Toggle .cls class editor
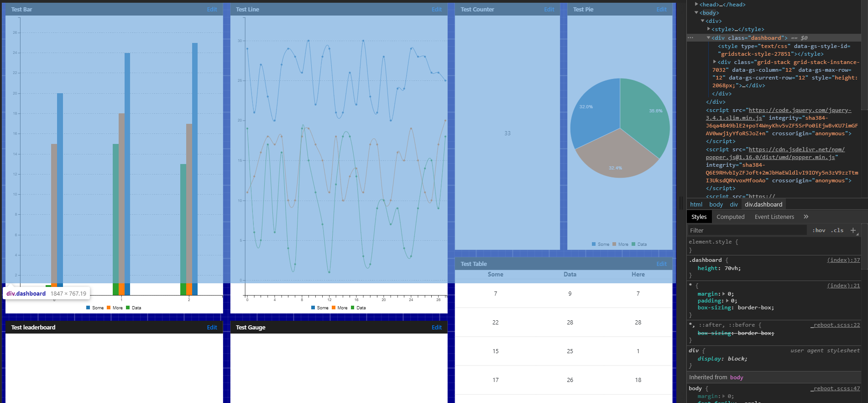This screenshot has width=868, height=403. (837, 230)
